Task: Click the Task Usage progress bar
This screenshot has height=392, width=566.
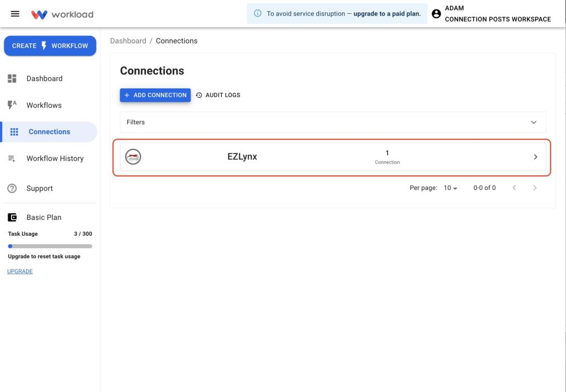Action: [50, 246]
